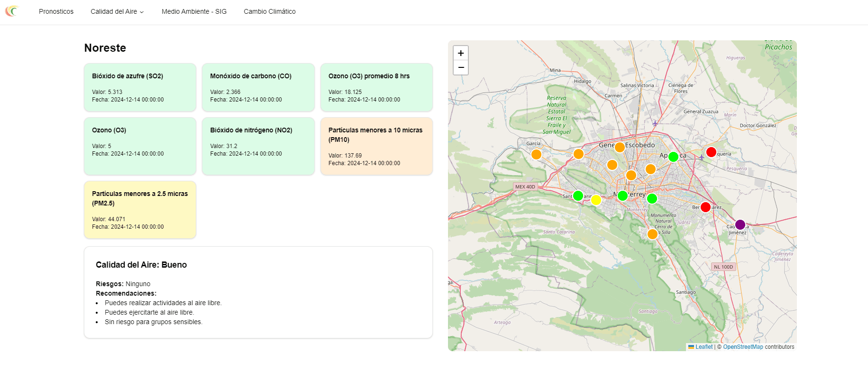Click the 'Calidad del Aire: Bueno' title
The image size is (868, 373).
point(141,265)
